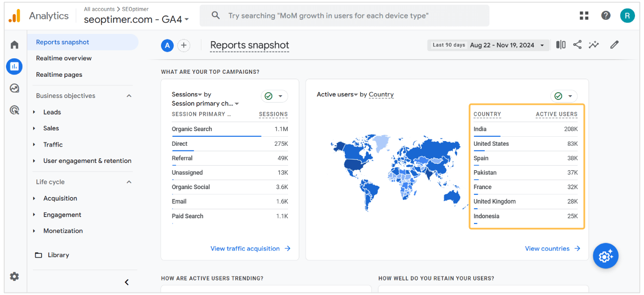Open the Insights sparkline icon
The height and width of the screenshot is (295, 644).
[594, 45]
